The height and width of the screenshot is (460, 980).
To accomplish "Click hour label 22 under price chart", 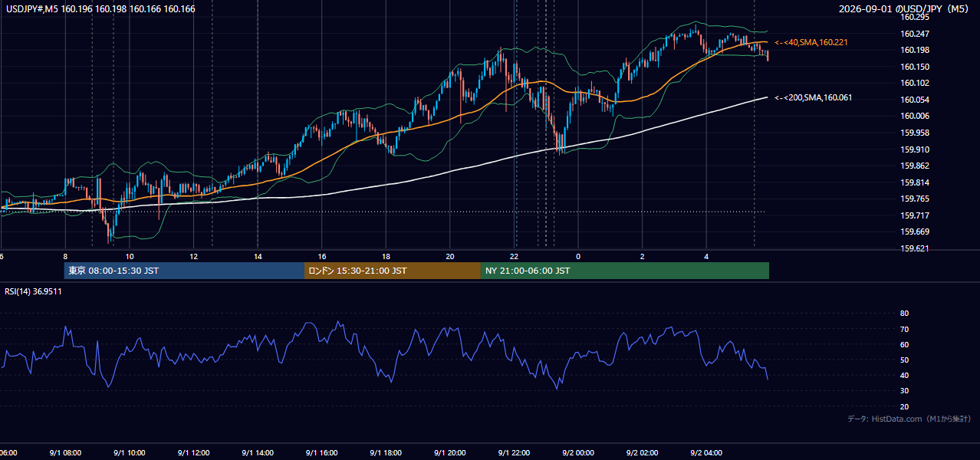I will coord(514,256).
